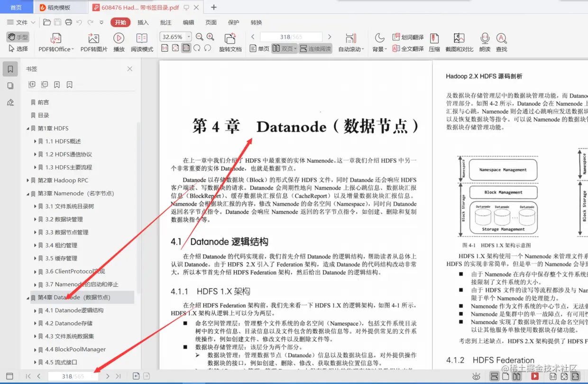The width and height of the screenshot is (588, 384).
Task: Open the 编辑 ribbon tab
Action: tap(188, 22)
